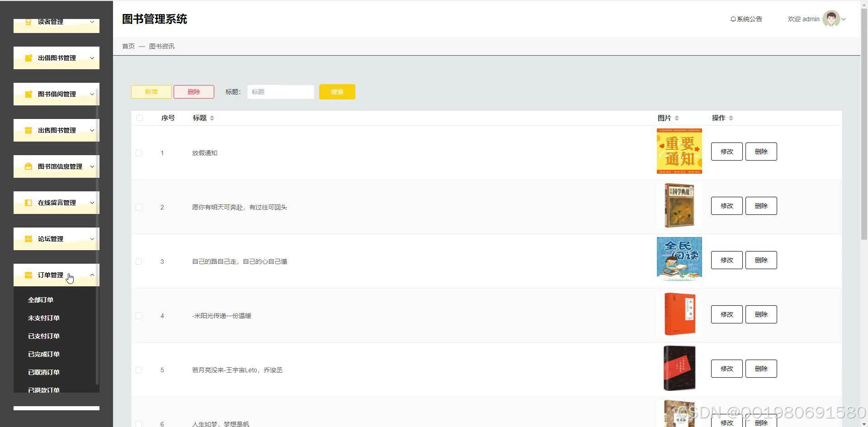
Task: Click 修改 for 放假通知
Action: pos(727,152)
